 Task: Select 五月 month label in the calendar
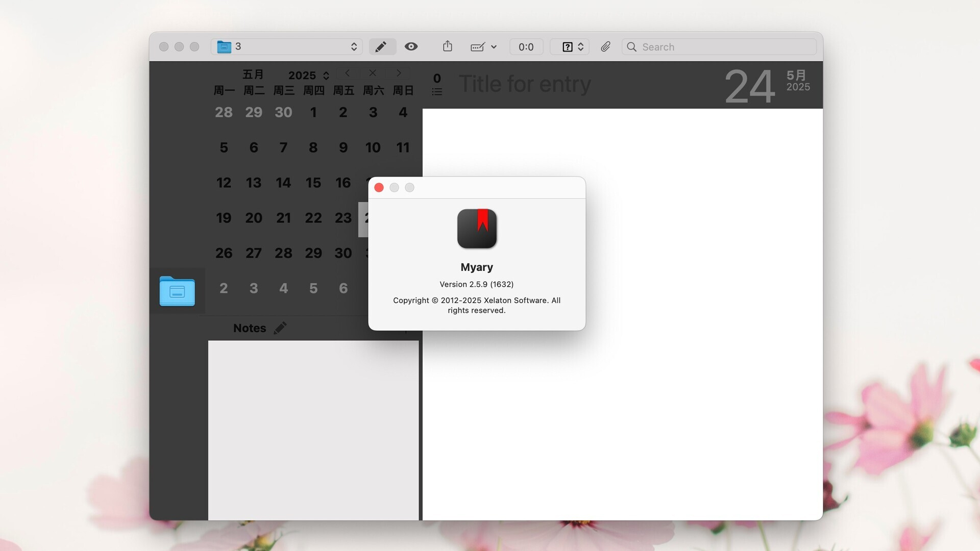click(x=254, y=74)
